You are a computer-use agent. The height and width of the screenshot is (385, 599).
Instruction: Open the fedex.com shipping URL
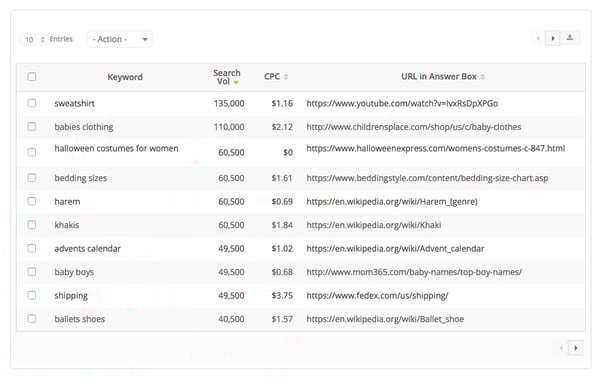click(x=377, y=296)
